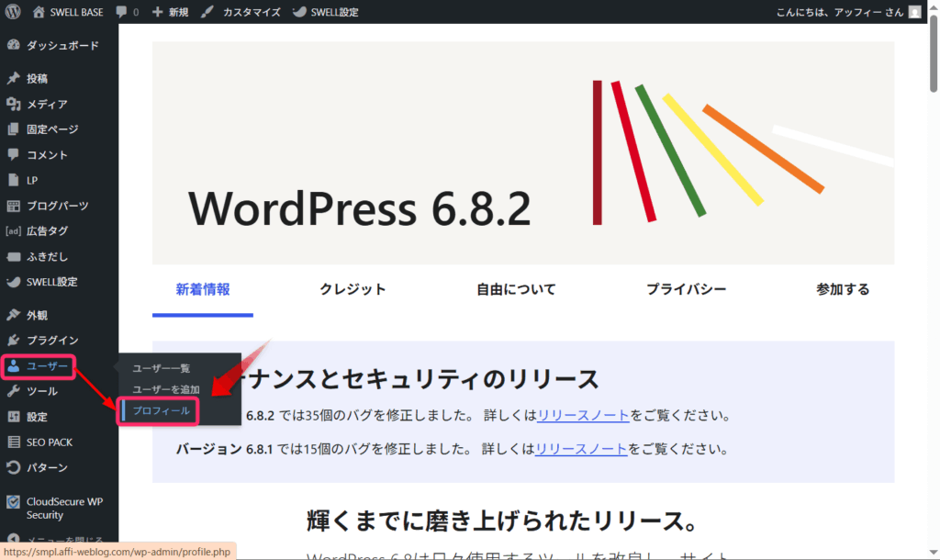940x560 pixels.
Task: Open the プライバシー tab
Action: point(686,289)
